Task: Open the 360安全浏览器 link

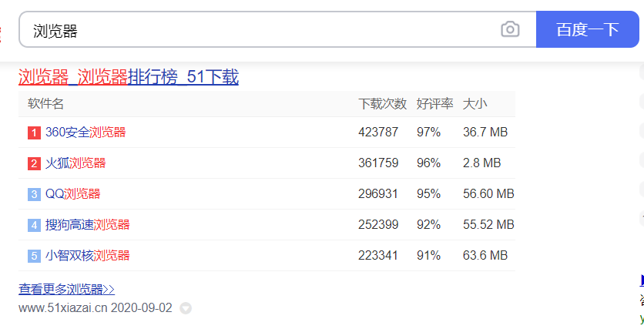Action: click(x=86, y=133)
